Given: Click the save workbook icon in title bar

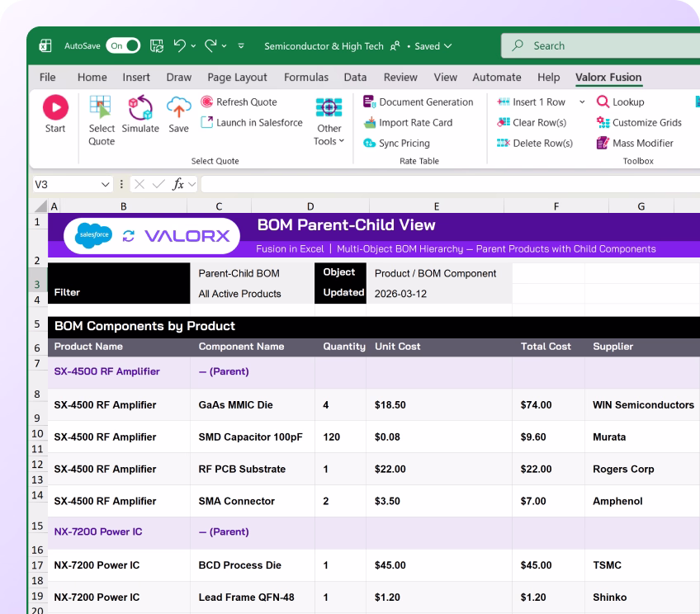Looking at the screenshot, I should click(x=156, y=45).
